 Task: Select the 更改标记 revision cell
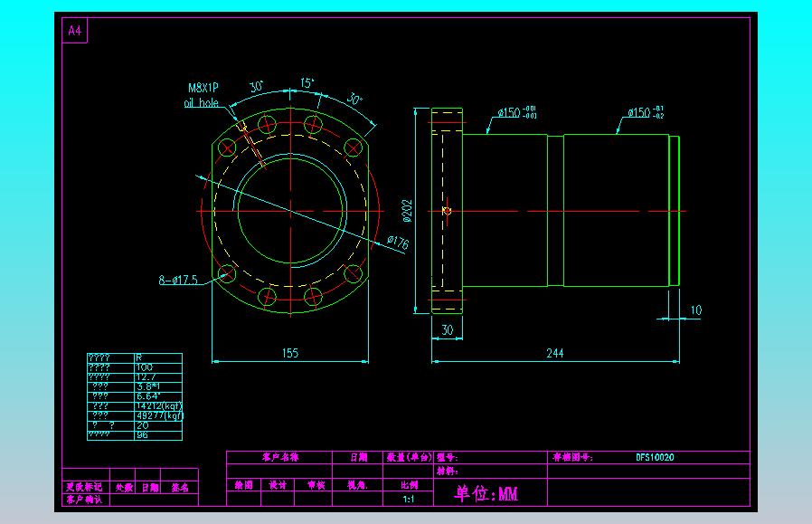(84, 487)
